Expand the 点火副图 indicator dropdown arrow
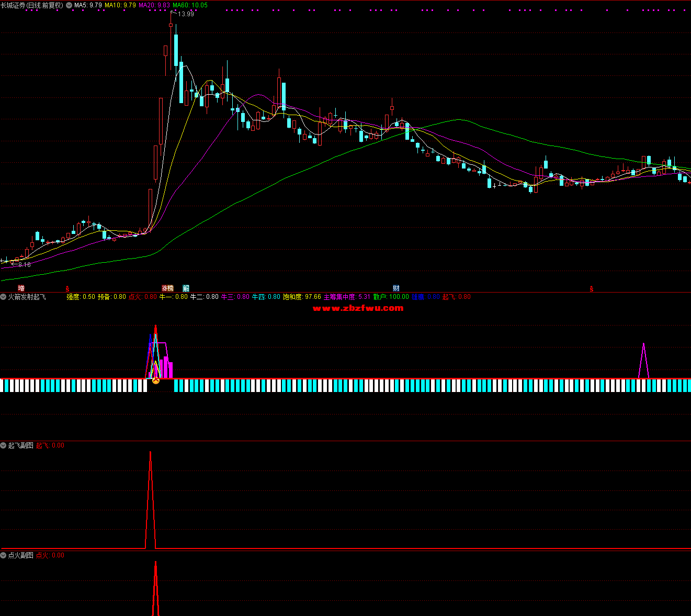Viewport: 691px width, 616px height. 4,555
